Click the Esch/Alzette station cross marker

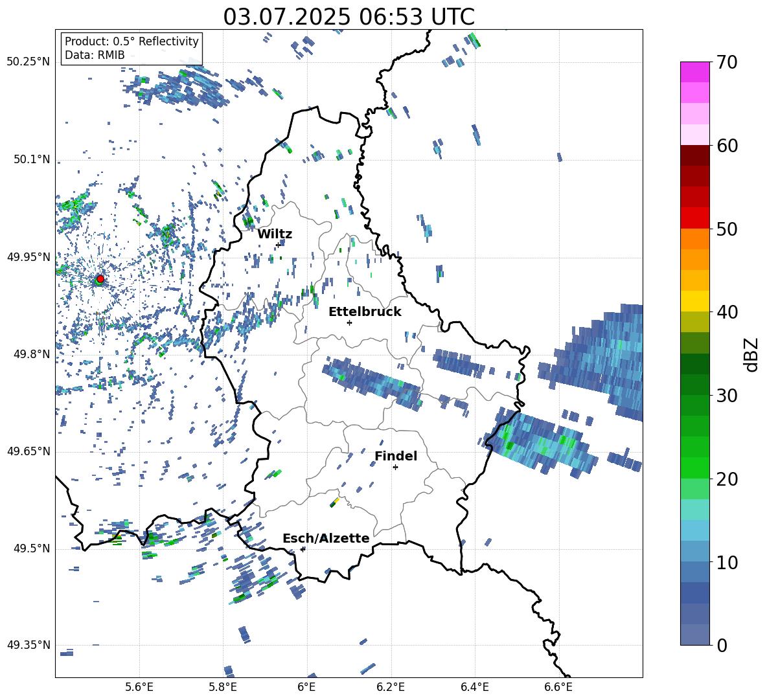(x=303, y=549)
